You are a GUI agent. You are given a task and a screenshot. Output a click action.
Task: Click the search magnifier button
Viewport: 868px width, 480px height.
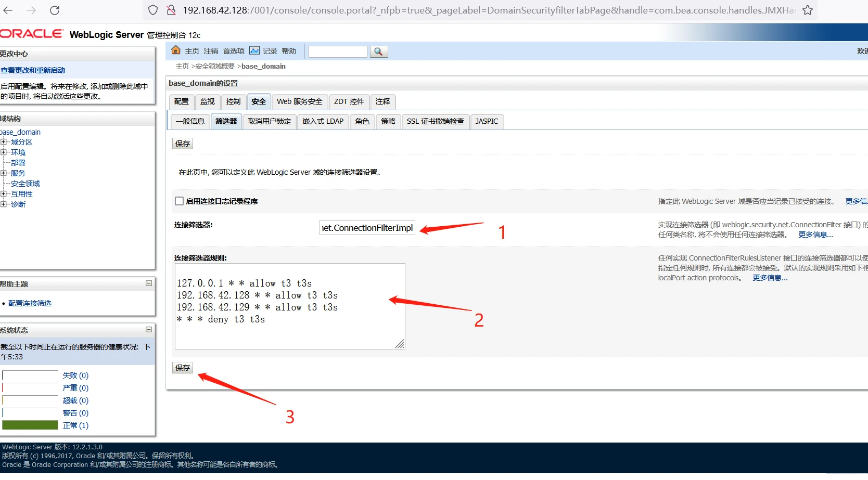(x=379, y=51)
